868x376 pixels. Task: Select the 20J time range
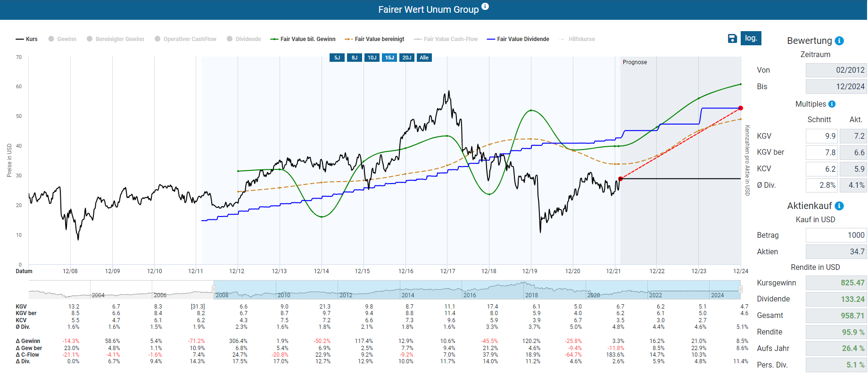[407, 58]
